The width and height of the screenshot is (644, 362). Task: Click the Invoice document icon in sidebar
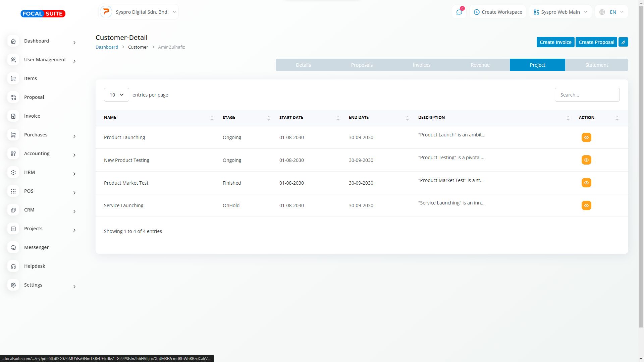tap(13, 116)
